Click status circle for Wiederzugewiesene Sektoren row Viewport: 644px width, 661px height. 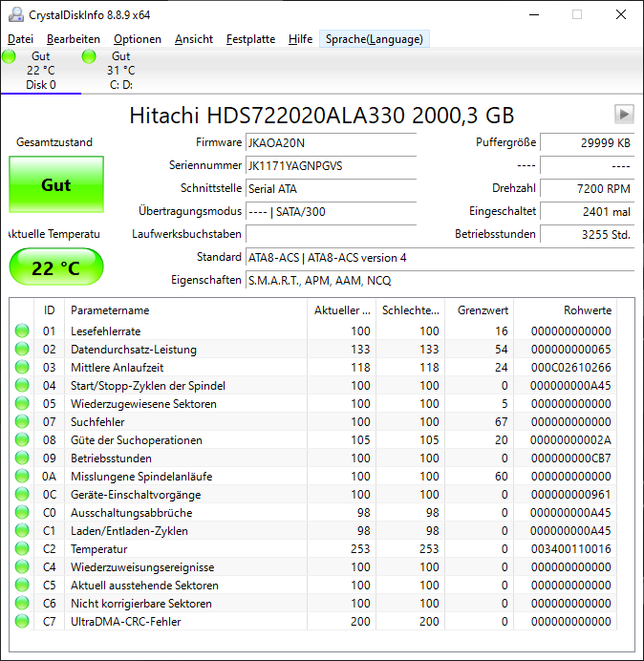coord(22,403)
